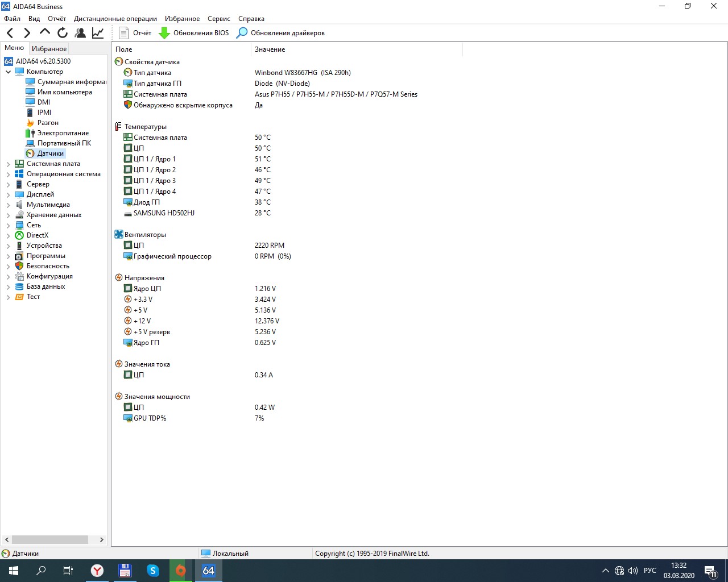The width and height of the screenshot is (728, 582).
Task: Open the graph chart icon in toolbar
Action: pos(98,33)
